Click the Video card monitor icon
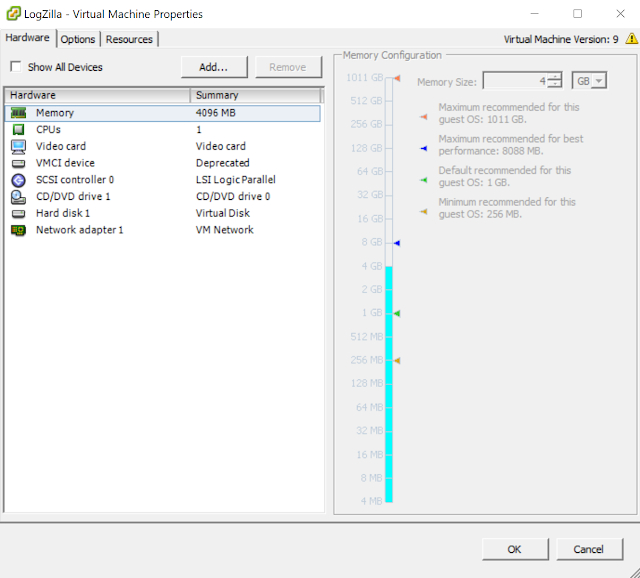 click(x=18, y=147)
